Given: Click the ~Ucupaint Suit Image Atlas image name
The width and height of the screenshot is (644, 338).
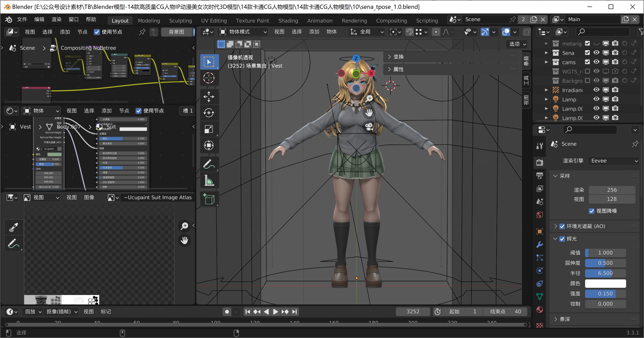Looking at the screenshot, I should pyautogui.click(x=158, y=198).
